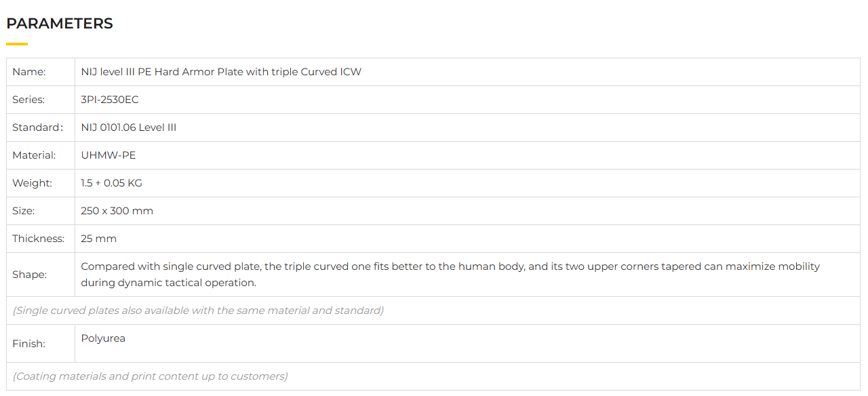Click the Thickness label cell
This screenshot has height=396, width=868.
coord(39,239)
